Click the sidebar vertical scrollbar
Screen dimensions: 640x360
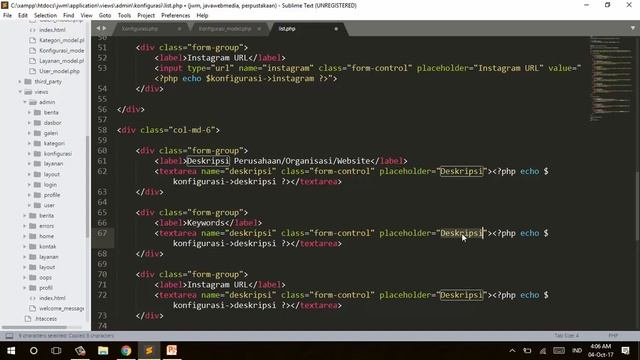[x=87, y=186]
